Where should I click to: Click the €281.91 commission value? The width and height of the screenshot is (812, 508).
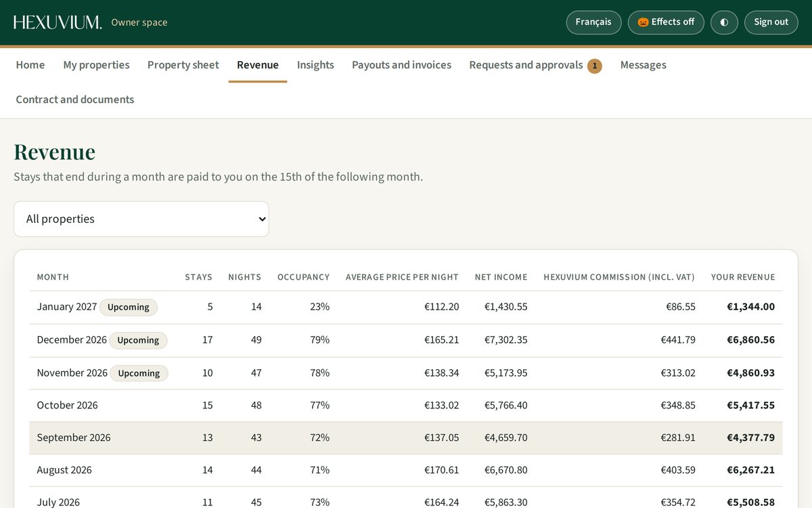[678, 438]
